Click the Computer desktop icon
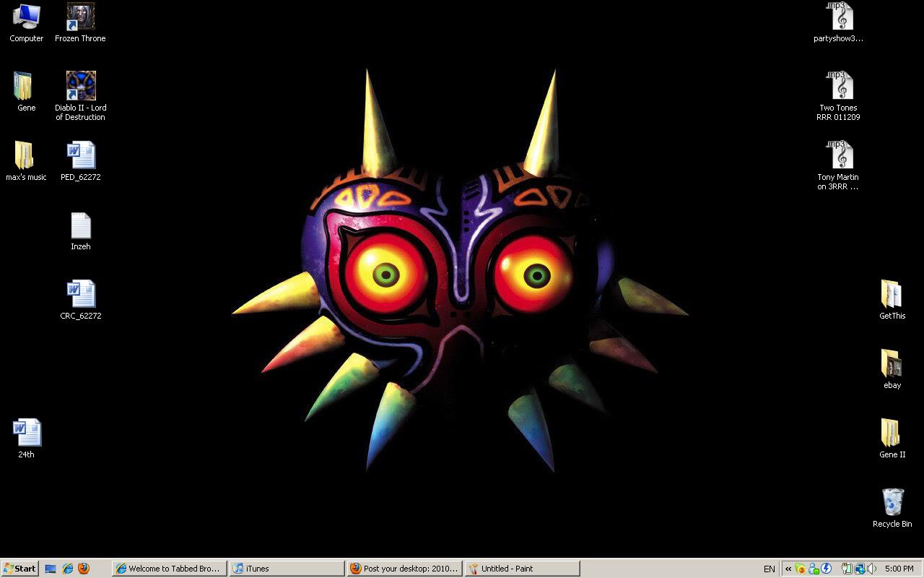Image resolution: width=924 pixels, height=578 pixels. coord(26,17)
